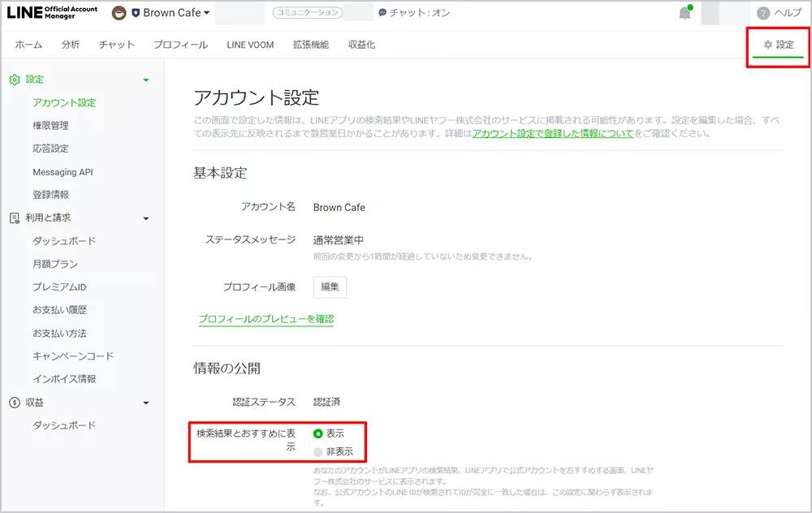This screenshot has height=513, width=812.
Task: Open the Messaging API sidebar item
Action: [x=63, y=172]
